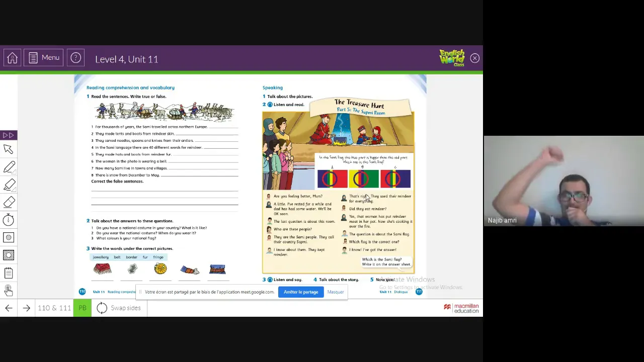This screenshot has width=644, height=362.
Task: Click Swap sides button
Action: coord(119,308)
